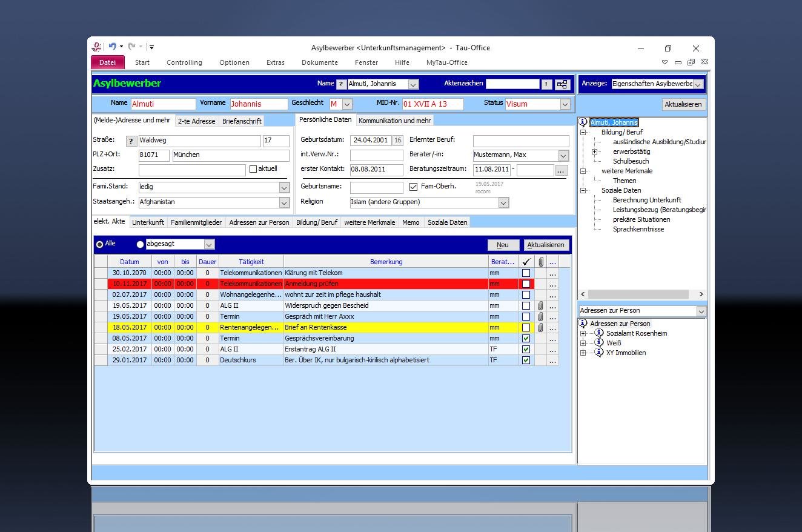Open the Status dropdown showing Visum

click(565, 104)
